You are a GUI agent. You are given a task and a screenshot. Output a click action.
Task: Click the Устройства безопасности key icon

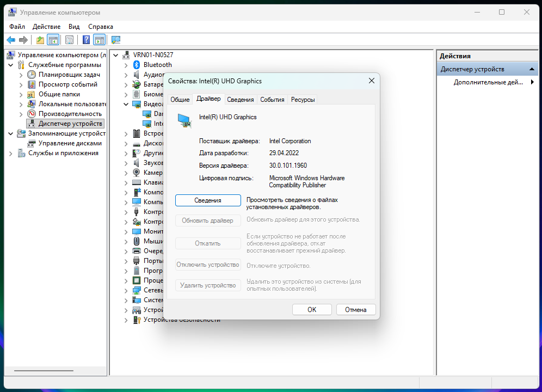(x=137, y=320)
